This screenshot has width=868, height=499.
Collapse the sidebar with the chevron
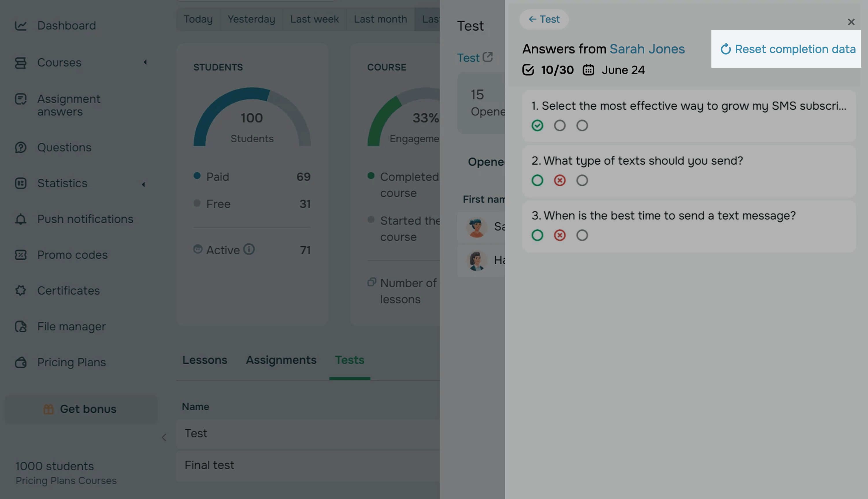164,437
